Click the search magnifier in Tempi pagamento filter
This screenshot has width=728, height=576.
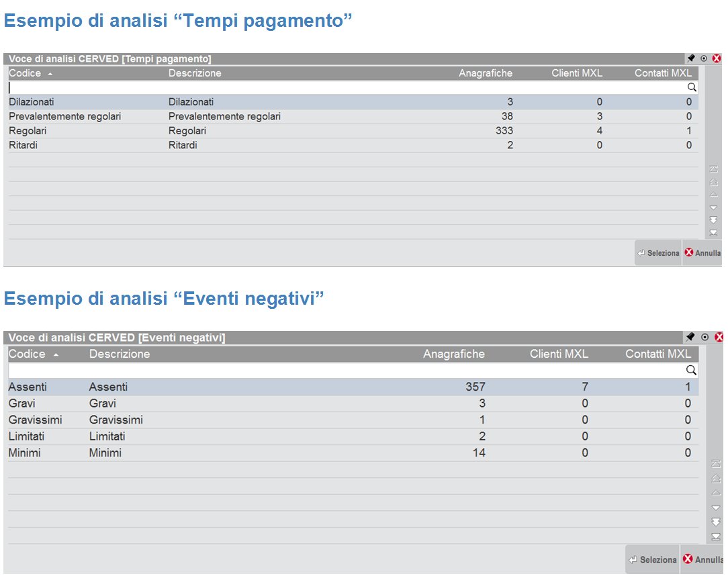(x=692, y=87)
